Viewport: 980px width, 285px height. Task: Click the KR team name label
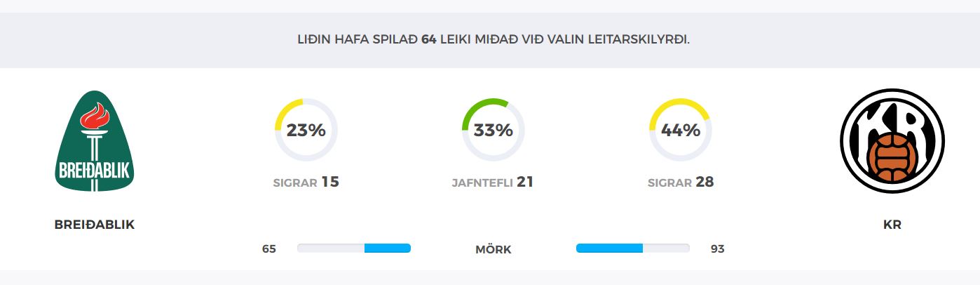click(x=892, y=225)
